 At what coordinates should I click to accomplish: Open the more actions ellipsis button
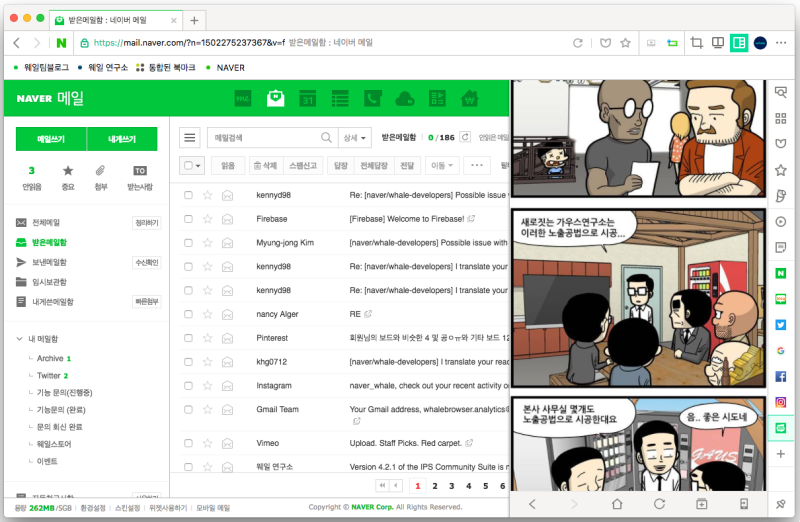point(477,165)
